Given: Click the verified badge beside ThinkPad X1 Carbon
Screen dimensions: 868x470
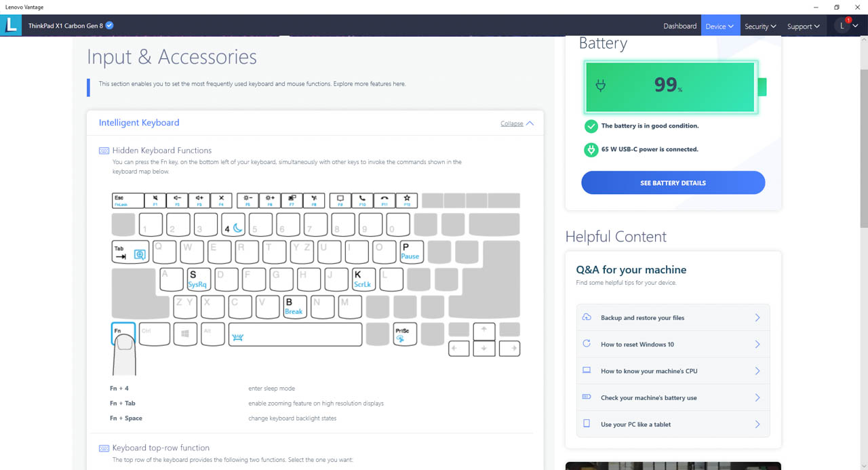Looking at the screenshot, I should 110,26.
